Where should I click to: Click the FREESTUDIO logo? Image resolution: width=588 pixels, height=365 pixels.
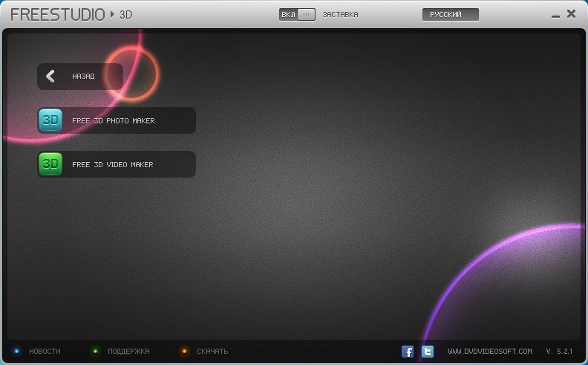(x=57, y=14)
